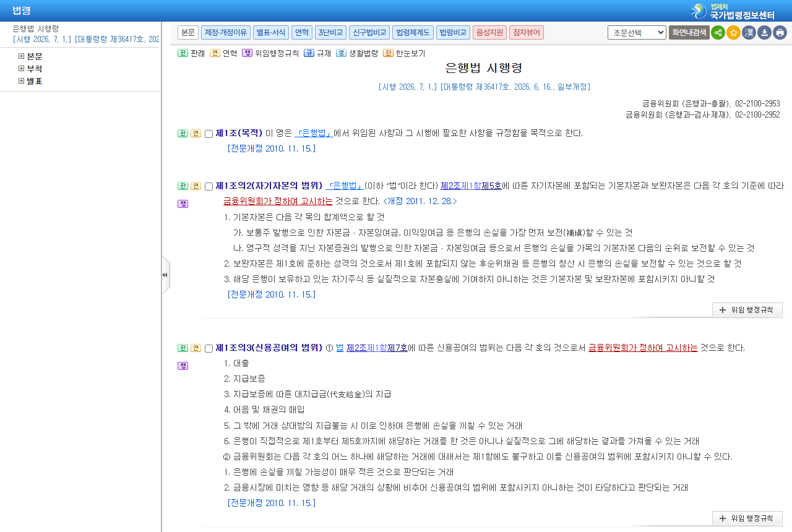Viewport: 792px width, 532px height.
Task: Expand 별표 tree node
Action: click(22, 81)
